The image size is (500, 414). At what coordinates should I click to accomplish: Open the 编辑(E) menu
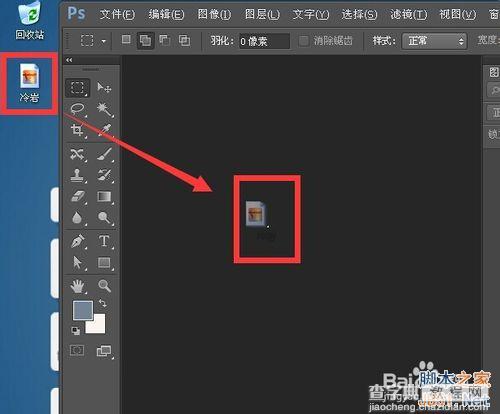click(166, 14)
